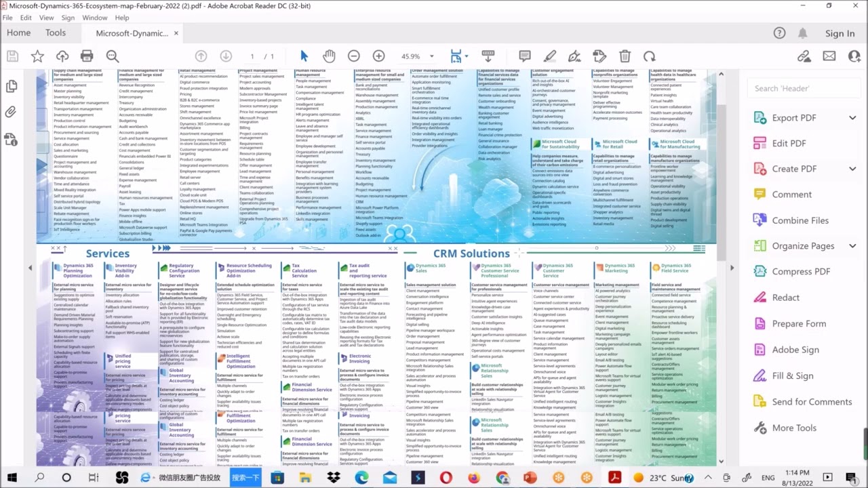Choose the Hand pan tool
The width and height of the screenshot is (868, 488).
tap(329, 56)
